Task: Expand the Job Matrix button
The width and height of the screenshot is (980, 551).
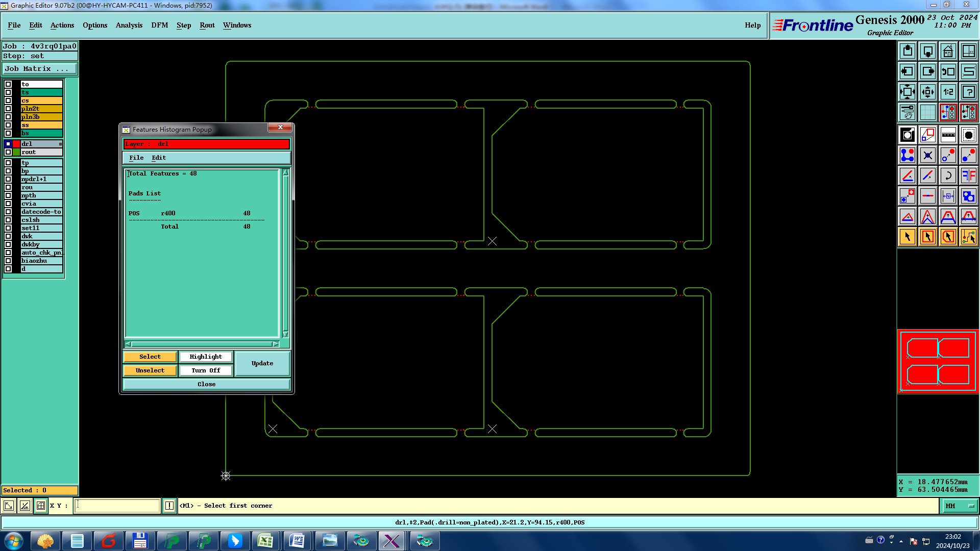Action: coord(40,68)
